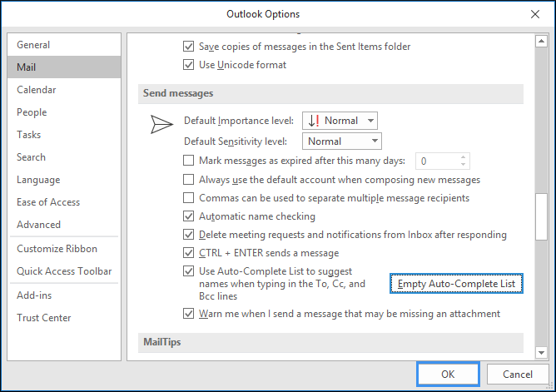Click the Send messages section header

(330, 93)
